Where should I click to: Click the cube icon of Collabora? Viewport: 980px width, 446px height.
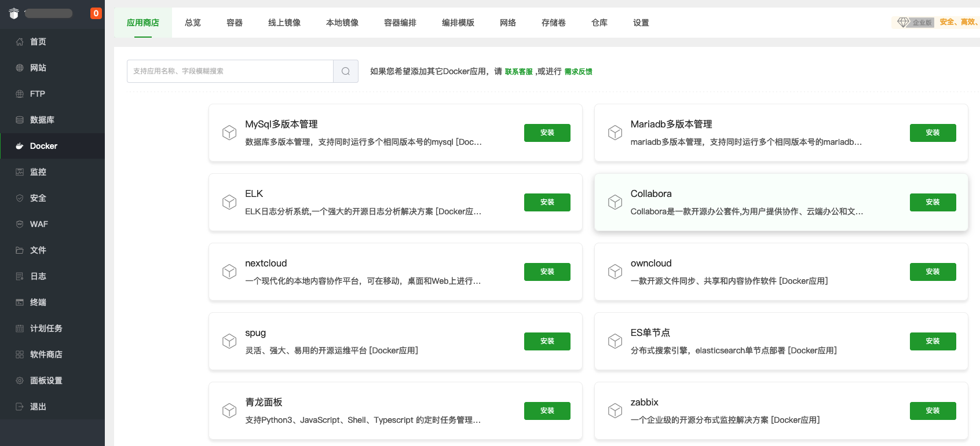[615, 202]
